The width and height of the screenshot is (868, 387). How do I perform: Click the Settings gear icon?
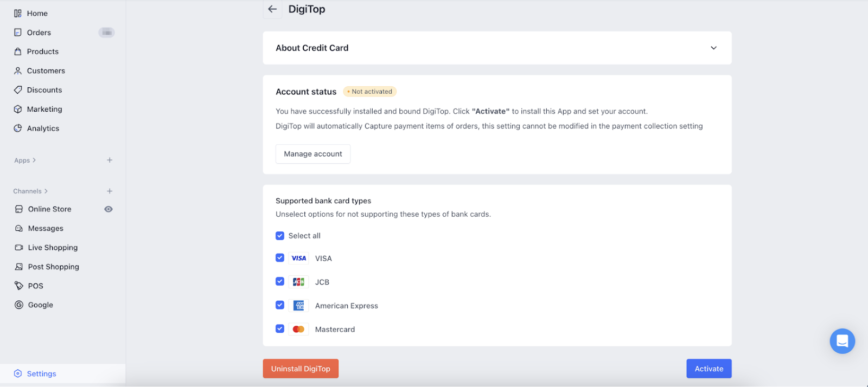18,373
